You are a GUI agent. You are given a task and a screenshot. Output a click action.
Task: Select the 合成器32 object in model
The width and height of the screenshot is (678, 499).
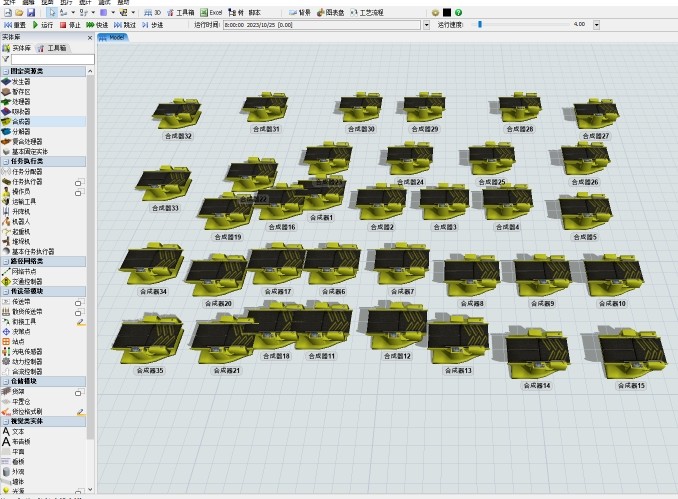pyautogui.click(x=177, y=114)
